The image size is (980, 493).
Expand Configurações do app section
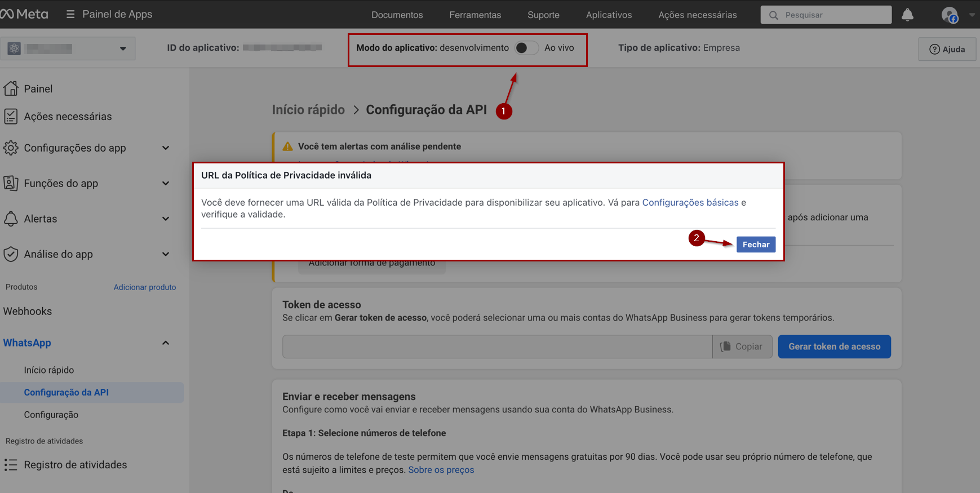click(166, 148)
